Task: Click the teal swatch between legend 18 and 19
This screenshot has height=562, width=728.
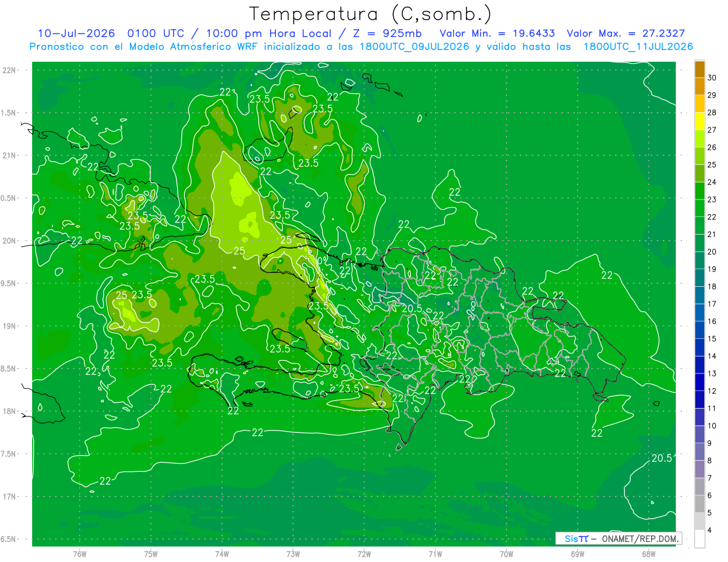Action: pos(699,278)
